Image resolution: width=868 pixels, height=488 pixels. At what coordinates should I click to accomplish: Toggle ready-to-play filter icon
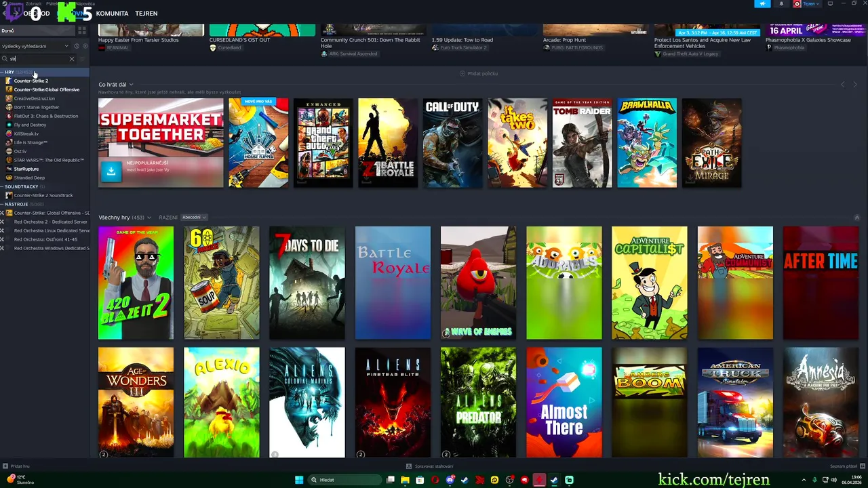click(x=84, y=46)
